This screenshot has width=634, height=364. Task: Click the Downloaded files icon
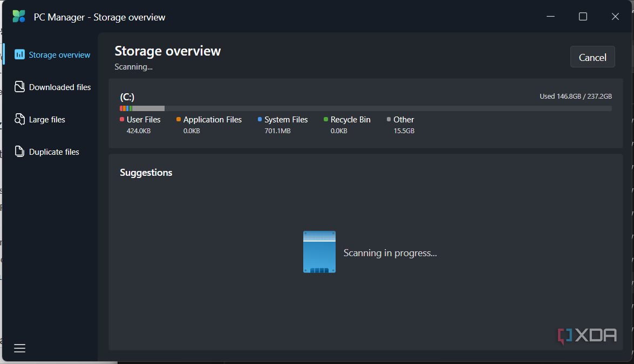(19, 86)
